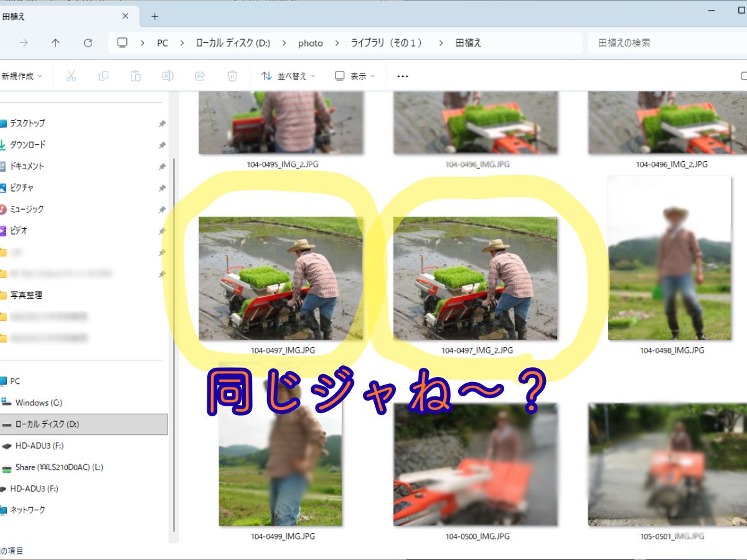
Task: Open the 写真整理 folder in sidebar
Action: click(26, 295)
